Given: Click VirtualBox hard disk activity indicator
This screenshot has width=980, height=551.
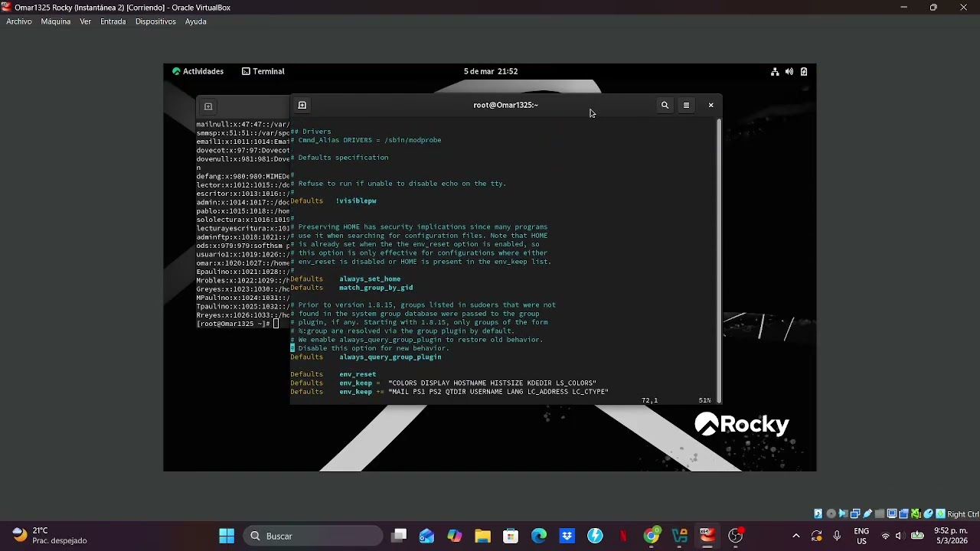Looking at the screenshot, I should point(818,514).
